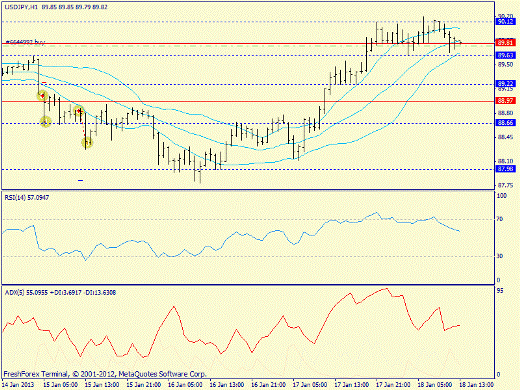This screenshot has height=390, width=520.
Task: Click the red ADX line peak near 95
Action: 386,289
